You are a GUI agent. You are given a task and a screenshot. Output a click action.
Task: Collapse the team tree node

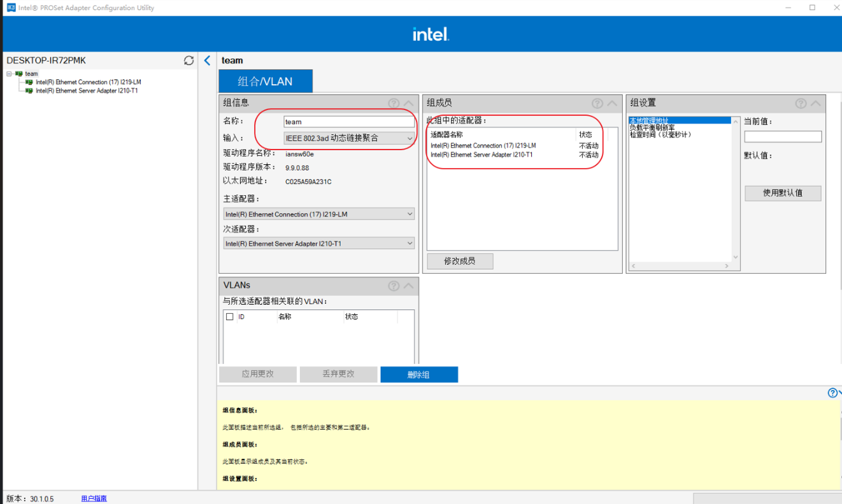[x=10, y=74]
